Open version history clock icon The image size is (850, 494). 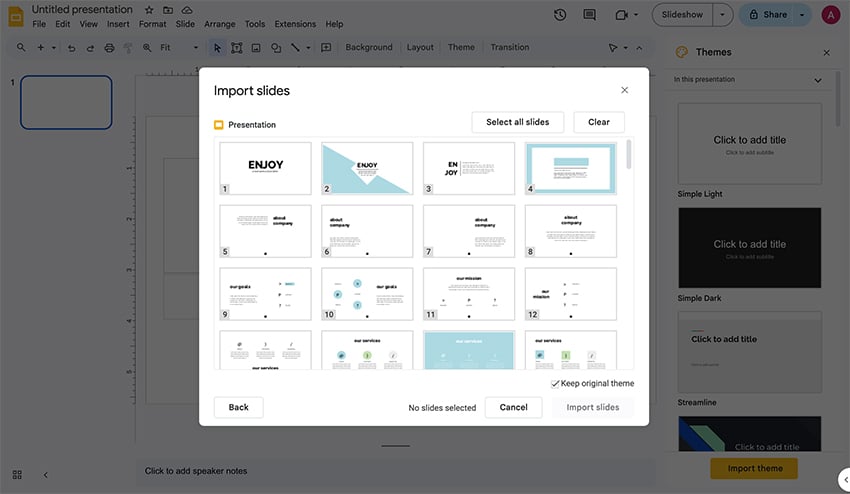click(560, 15)
